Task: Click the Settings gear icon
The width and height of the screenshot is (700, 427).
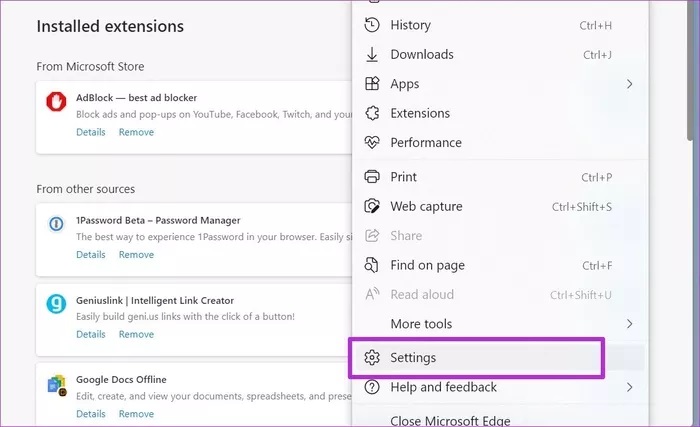Action: click(372, 358)
